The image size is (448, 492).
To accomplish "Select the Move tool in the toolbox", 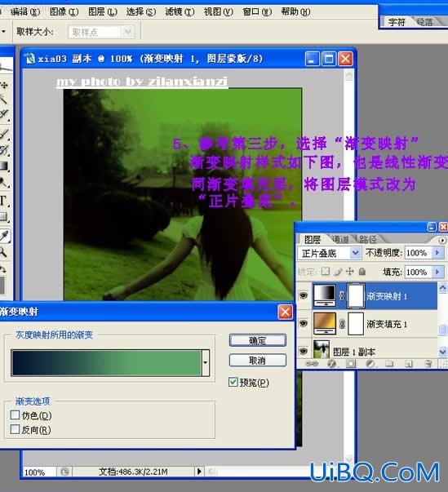I will pos(4,84).
